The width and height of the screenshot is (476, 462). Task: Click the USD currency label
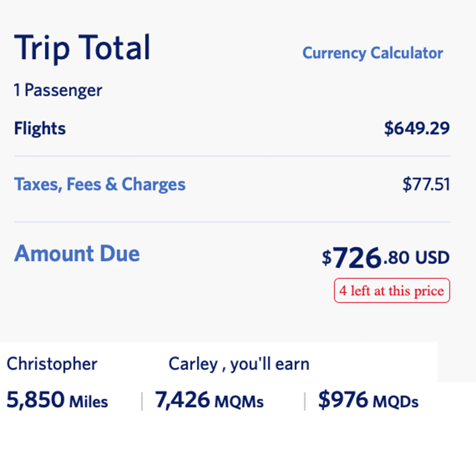(432, 258)
